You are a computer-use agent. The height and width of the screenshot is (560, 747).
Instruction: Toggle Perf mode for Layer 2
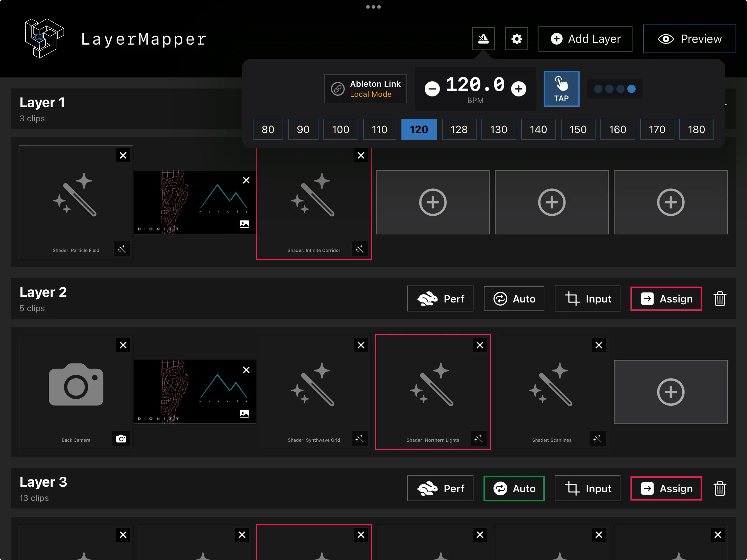coord(440,299)
